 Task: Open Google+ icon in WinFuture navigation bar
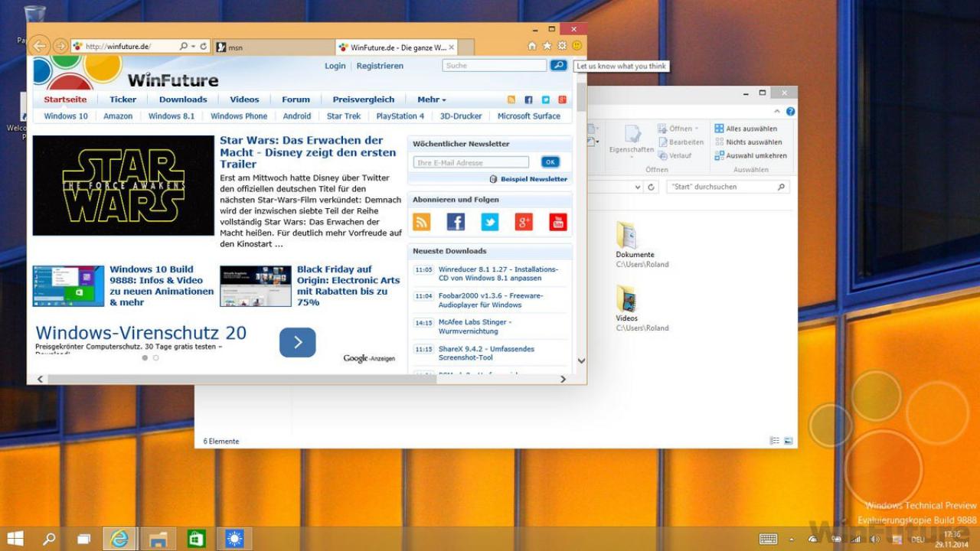562,99
